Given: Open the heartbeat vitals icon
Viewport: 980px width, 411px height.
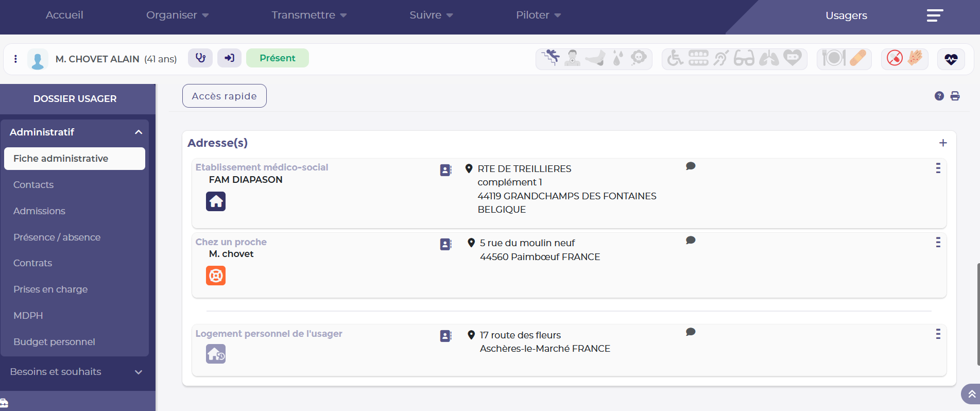Looking at the screenshot, I should 951,59.
